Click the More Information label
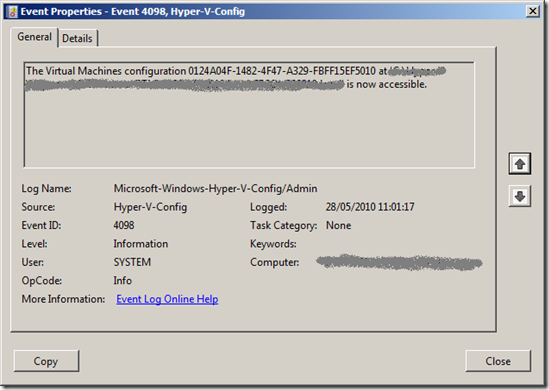549x390 pixels. pyautogui.click(x=63, y=299)
